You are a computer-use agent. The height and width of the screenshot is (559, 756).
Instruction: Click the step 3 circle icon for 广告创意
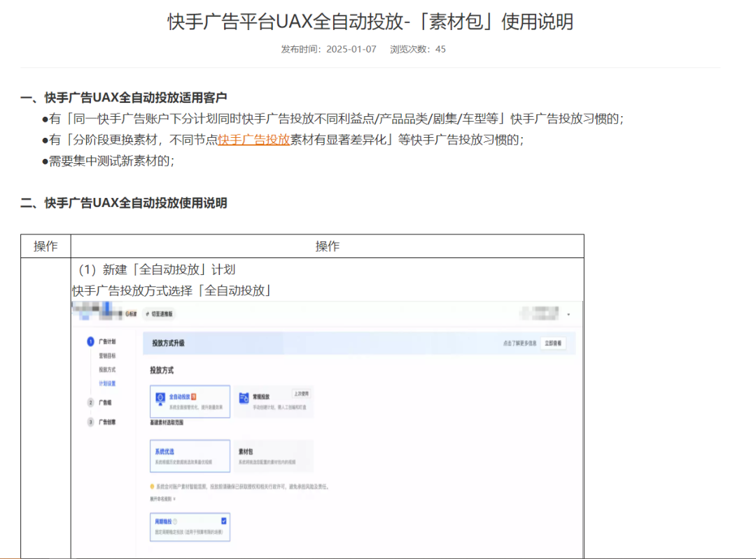(x=90, y=422)
